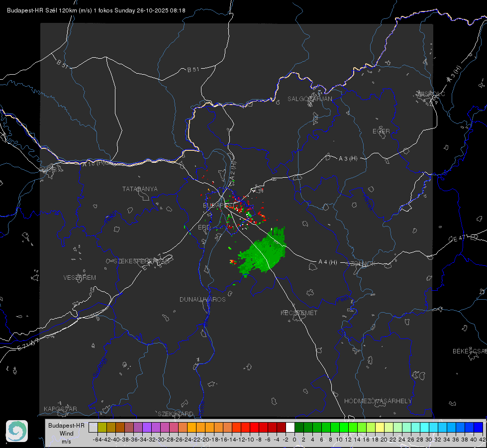Click the SZEKSZÁRD city label
The width and height of the screenshot is (487, 448).
point(176,414)
